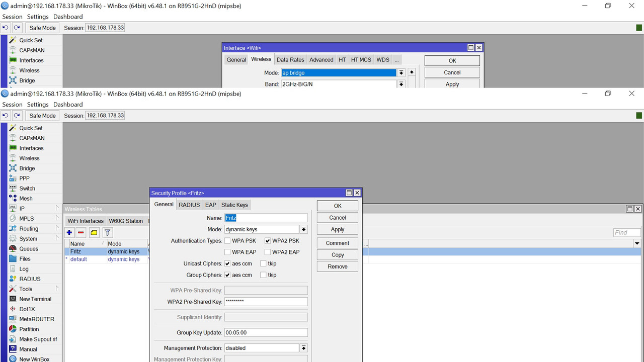
Task: Click Cancel in the Interface Wifi dialog
Action: pos(452,72)
